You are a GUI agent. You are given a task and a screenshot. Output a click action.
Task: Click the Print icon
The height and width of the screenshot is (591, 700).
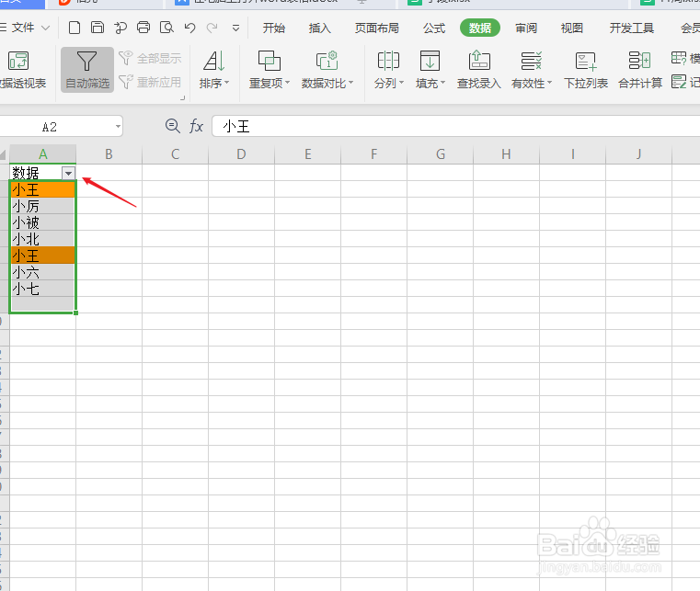pyautogui.click(x=143, y=28)
